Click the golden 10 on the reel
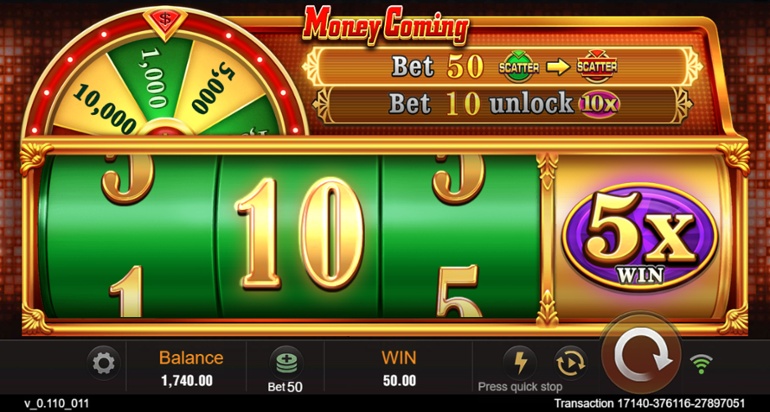 300,232
